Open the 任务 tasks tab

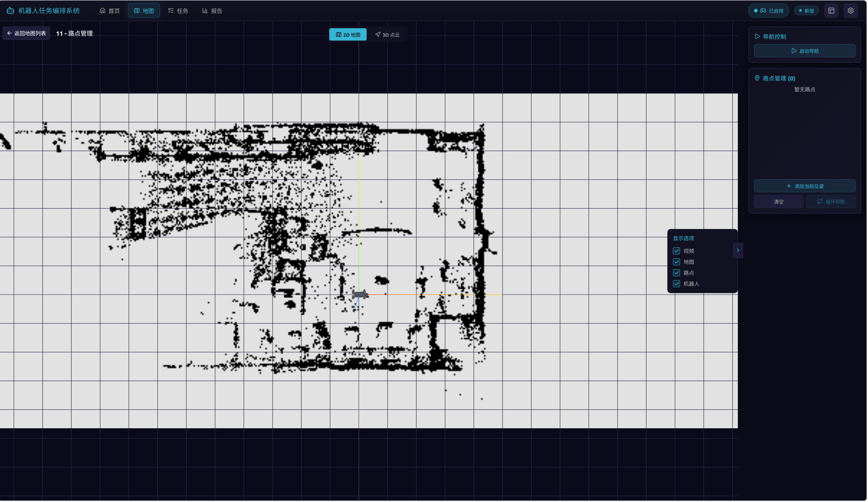pyautogui.click(x=178, y=11)
